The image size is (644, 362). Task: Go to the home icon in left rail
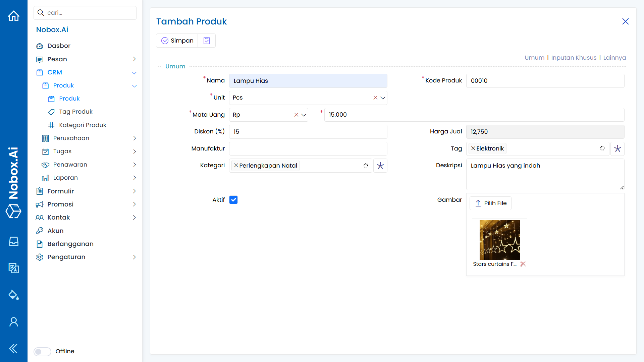[x=14, y=16]
